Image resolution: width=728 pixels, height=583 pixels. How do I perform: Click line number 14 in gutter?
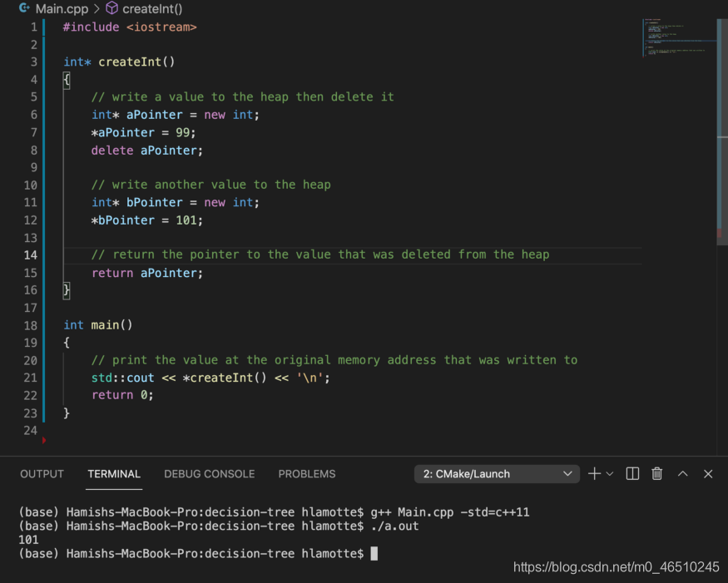31,254
